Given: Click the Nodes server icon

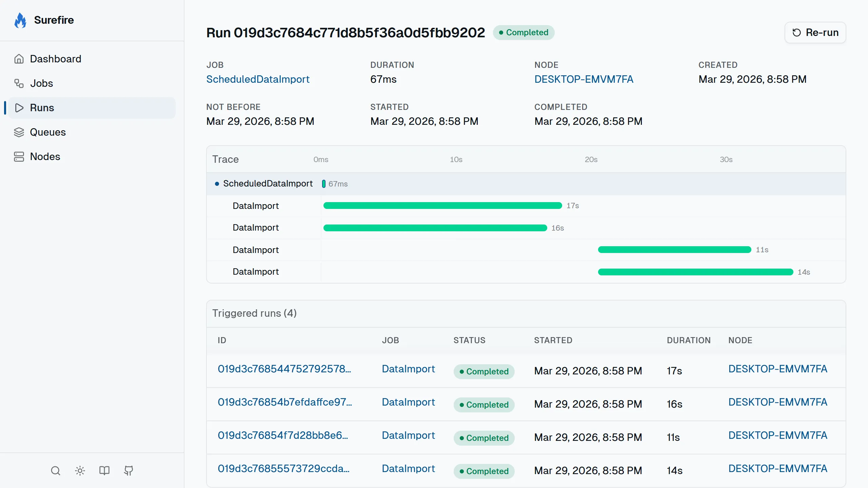Looking at the screenshot, I should (19, 157).
